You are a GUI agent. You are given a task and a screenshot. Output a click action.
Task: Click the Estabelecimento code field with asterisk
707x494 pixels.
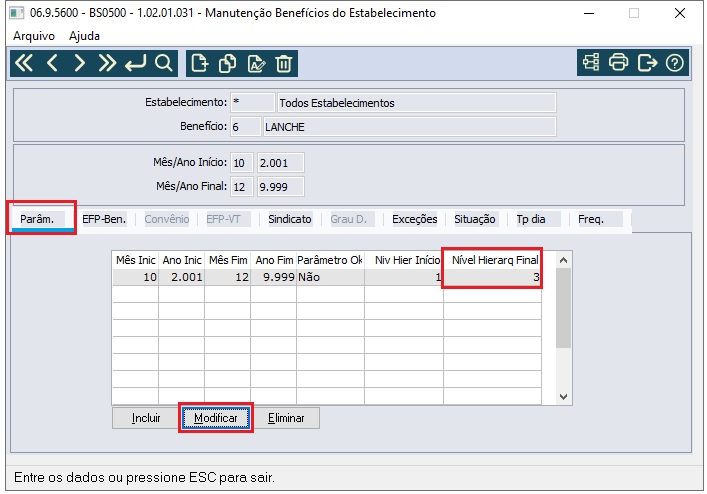point(252,103)
